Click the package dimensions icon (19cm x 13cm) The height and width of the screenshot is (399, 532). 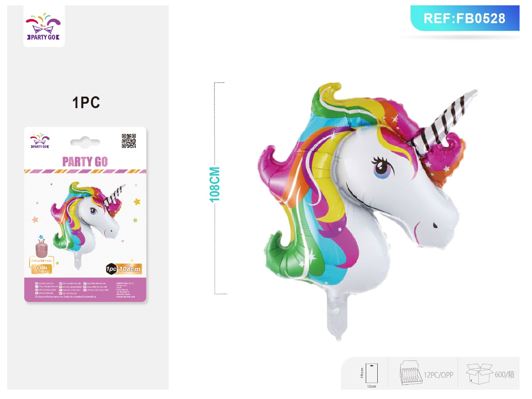[x=370, y=374]
